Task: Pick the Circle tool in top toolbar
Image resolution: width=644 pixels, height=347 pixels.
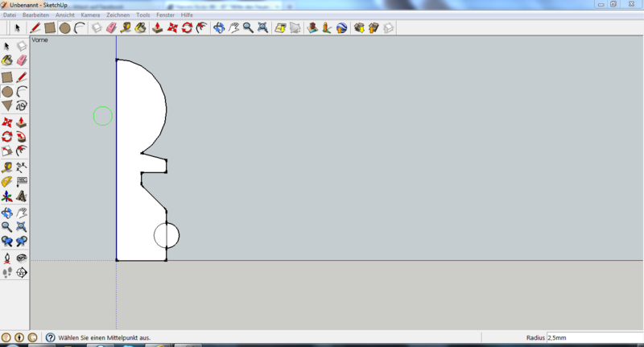Action: (x=64, y=27)
